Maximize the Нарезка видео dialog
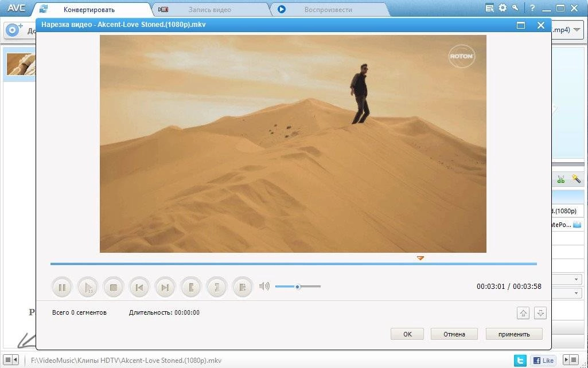 (521, 25)
